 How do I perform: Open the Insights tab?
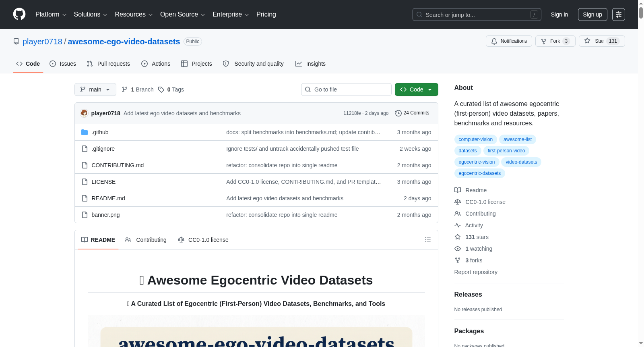tap(310, 64)
